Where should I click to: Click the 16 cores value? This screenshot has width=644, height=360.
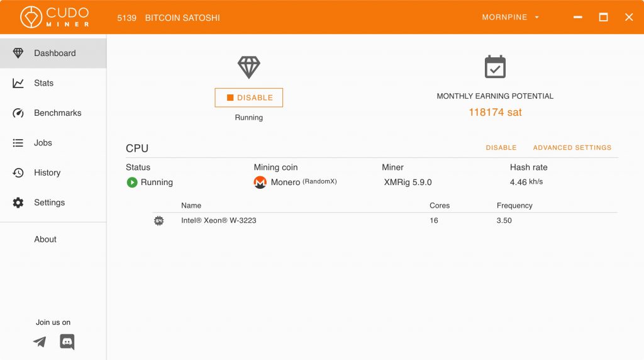pos(434,221)
